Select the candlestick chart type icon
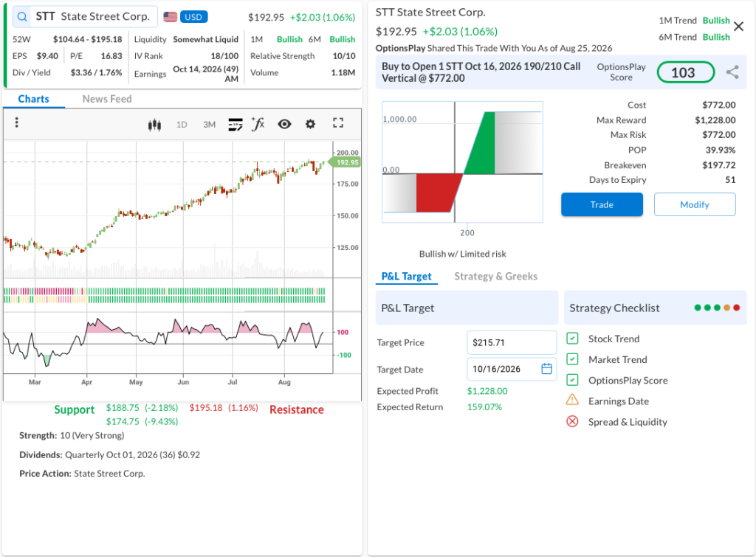Image resolution: width=756 pixels, height=557 pixels. coord(154,125)
